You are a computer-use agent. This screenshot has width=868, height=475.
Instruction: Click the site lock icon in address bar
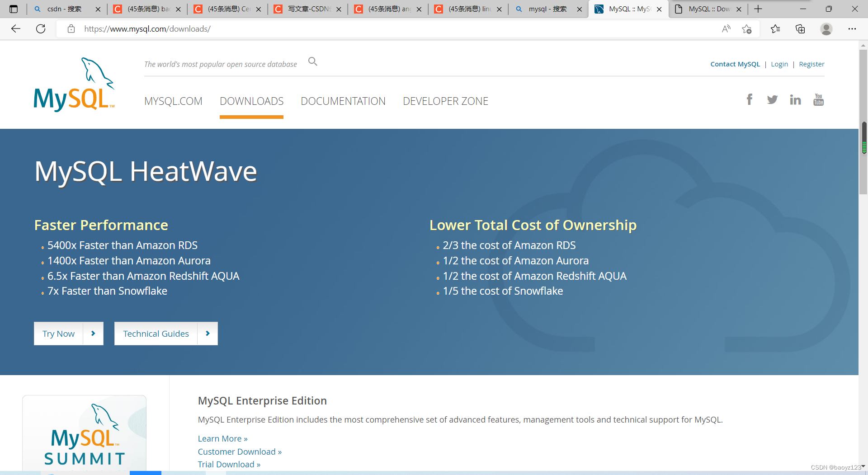pyautogui.click(x=71, y=29)
